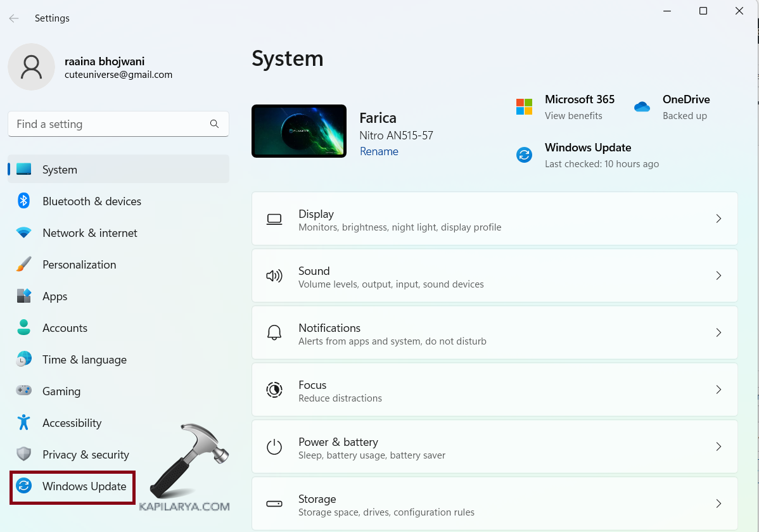Image resolution: width=759 pixels, height=532 pixels.
Task: Click the Accessibility figure icon
Action: (24, 422)
